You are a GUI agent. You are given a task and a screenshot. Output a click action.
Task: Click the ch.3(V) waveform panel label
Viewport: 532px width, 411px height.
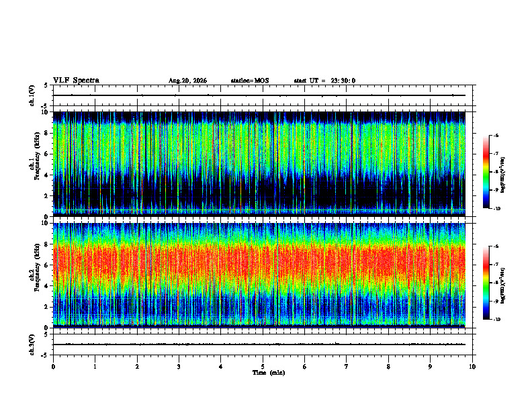[x=32, y=345]
